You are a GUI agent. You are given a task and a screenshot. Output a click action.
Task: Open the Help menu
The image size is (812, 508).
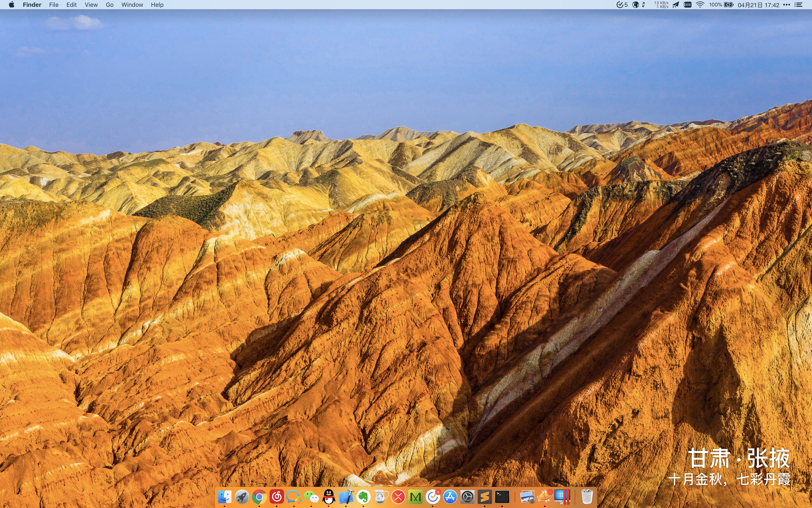click(157, 5)
